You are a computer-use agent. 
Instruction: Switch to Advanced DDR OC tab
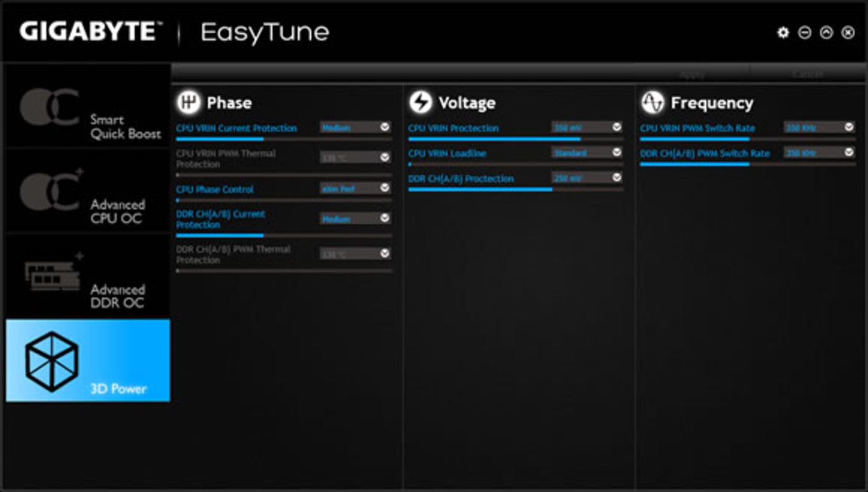coord(88,275)
